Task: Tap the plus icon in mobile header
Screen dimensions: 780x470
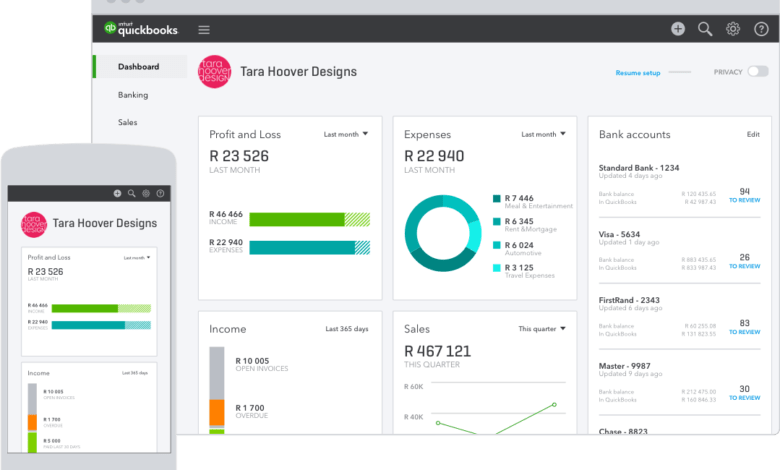Action: tap(117, 193)
